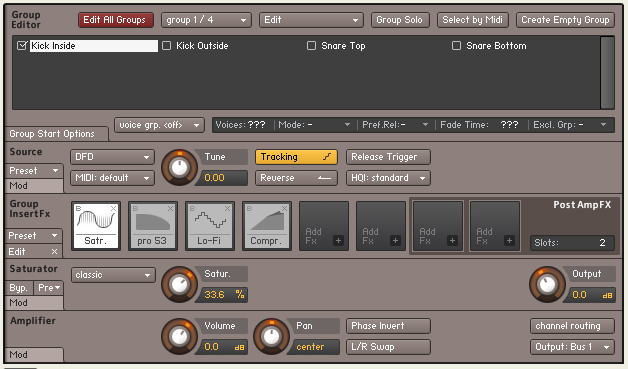Open the Source Mod tab

tap(34, 186)
